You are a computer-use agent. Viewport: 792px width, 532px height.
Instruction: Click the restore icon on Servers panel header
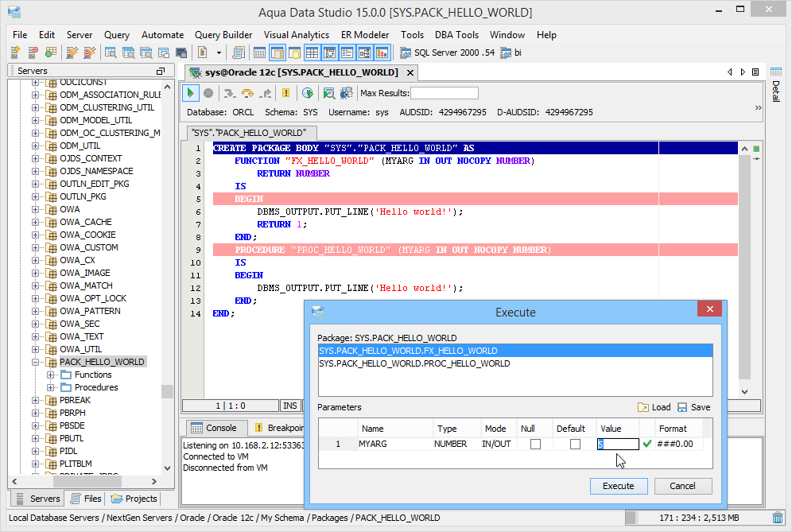click(161, 72)
